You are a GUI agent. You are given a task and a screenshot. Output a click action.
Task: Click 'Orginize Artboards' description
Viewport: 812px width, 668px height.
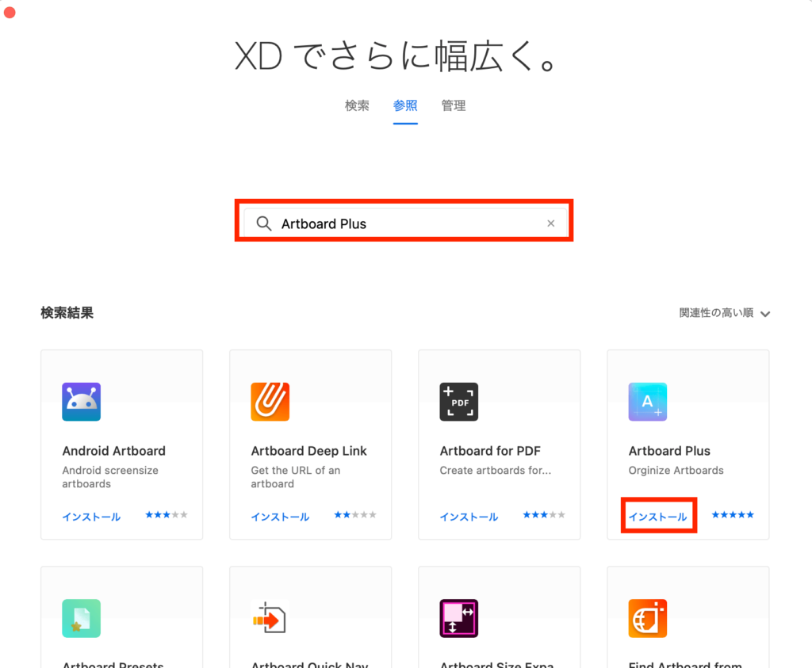(x=676, y=471)
